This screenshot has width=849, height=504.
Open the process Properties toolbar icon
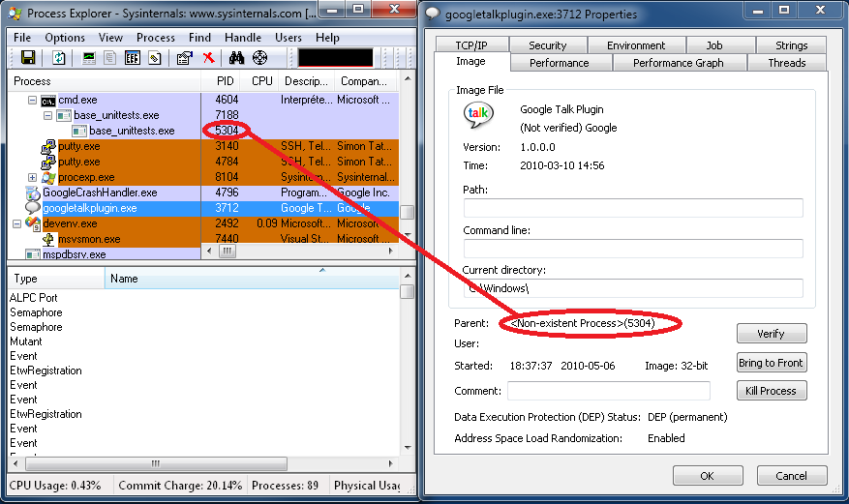point(185,57)
